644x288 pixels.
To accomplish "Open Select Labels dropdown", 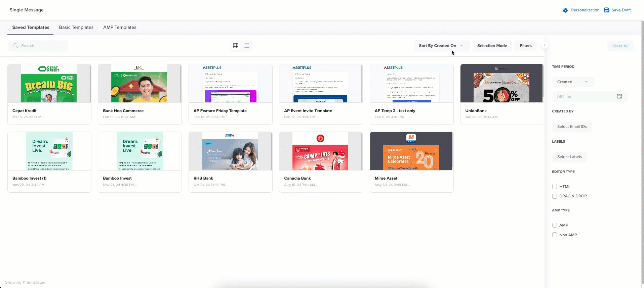I will tap(569, 157).
